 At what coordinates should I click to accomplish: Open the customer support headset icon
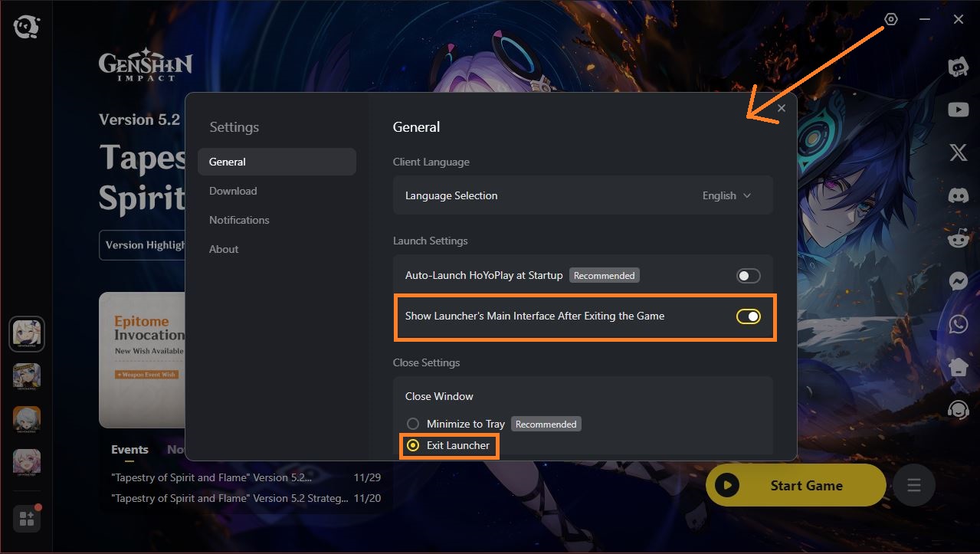(958, 410)
